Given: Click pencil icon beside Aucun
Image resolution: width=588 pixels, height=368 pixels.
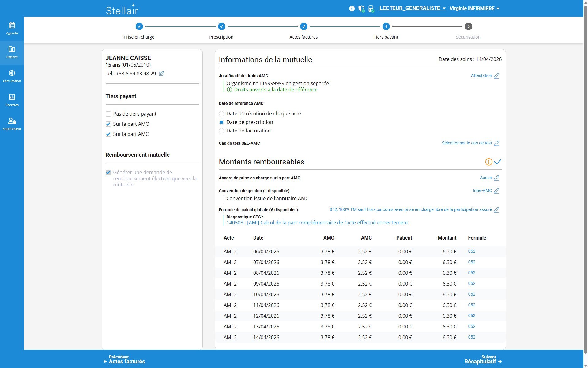Looking at the screenshot, I should pyautogui.click(x=496, y=178).
